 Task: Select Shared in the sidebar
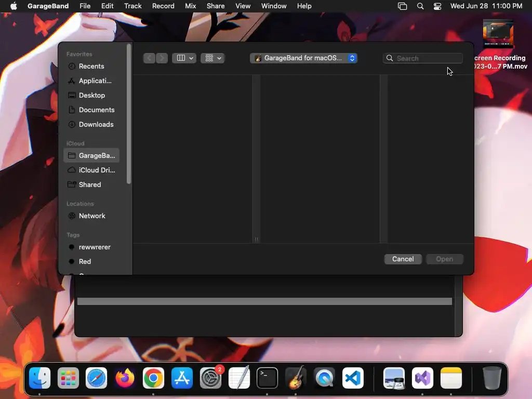(x=91, y=184)
